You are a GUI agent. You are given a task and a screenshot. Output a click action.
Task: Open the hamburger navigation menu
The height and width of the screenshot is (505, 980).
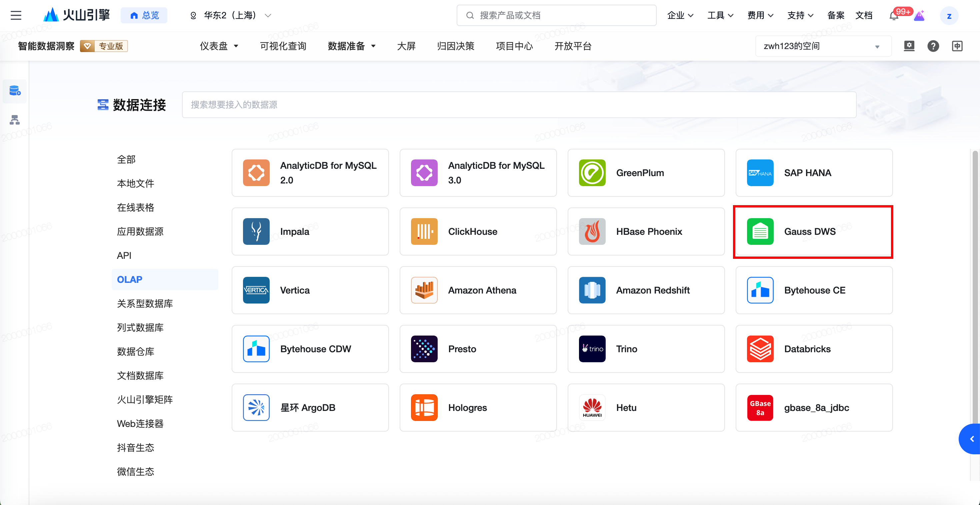pos(16,15)
